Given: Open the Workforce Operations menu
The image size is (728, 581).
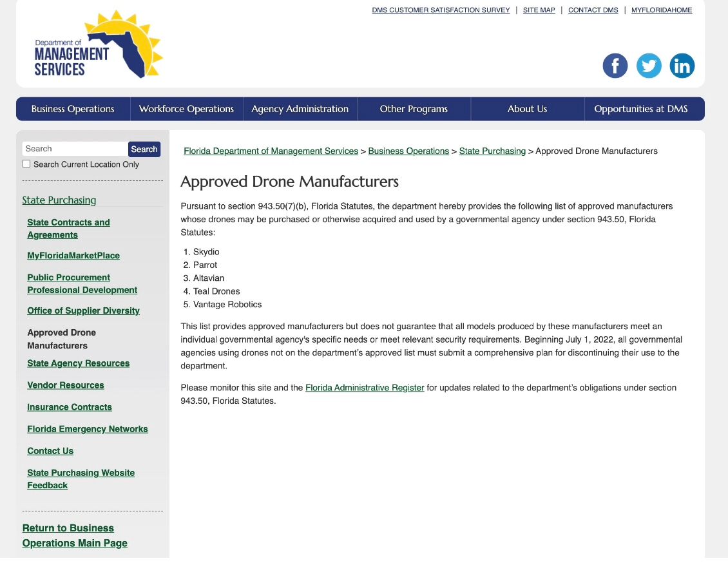Looking at the screenshot, I should pos(186,109).
